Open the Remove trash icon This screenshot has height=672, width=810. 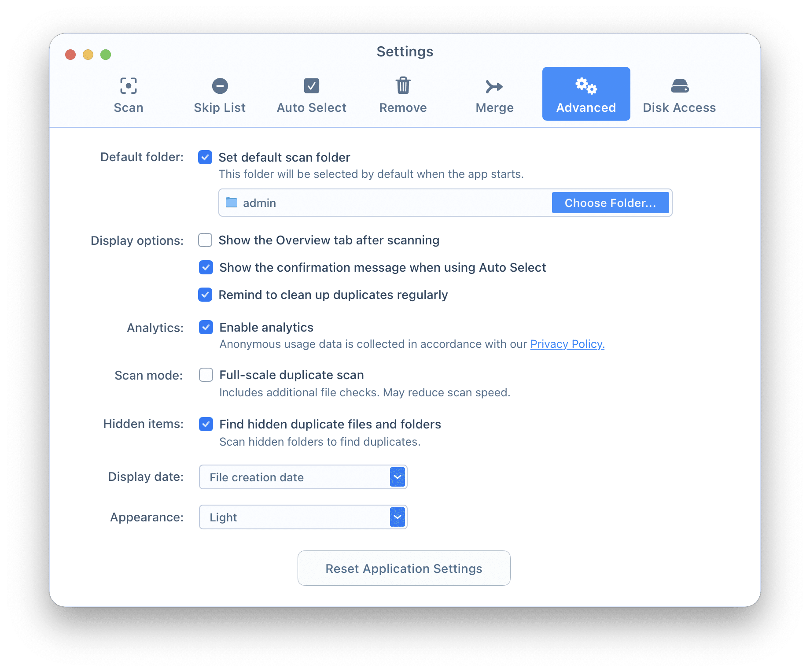(403, 86)
